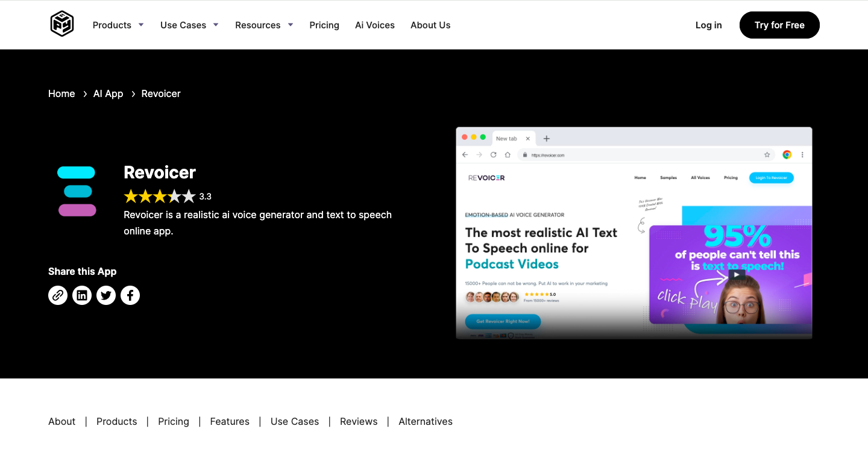Copy the app link via chain icon
This screenshot has width=868, height=455.
(58, 295)
